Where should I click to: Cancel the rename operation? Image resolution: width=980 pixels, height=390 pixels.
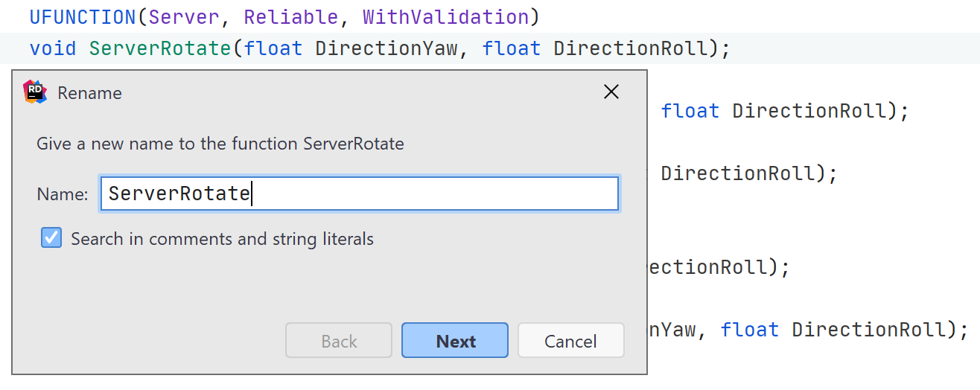(x=570, y=341)
